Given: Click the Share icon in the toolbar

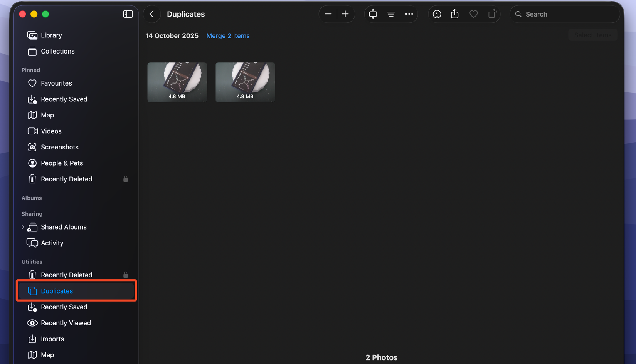Looking at the screenshot, I should [x=455, y=14].
